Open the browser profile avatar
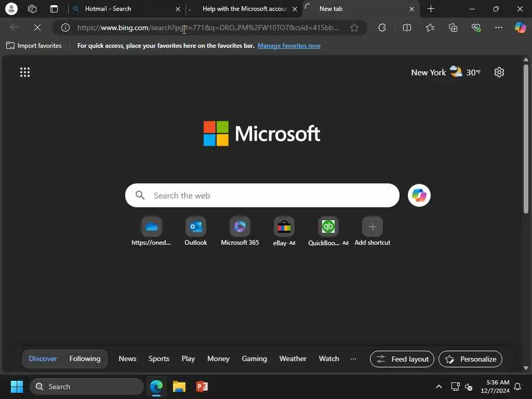The image size is (532, 399). (x=11, y=9)
